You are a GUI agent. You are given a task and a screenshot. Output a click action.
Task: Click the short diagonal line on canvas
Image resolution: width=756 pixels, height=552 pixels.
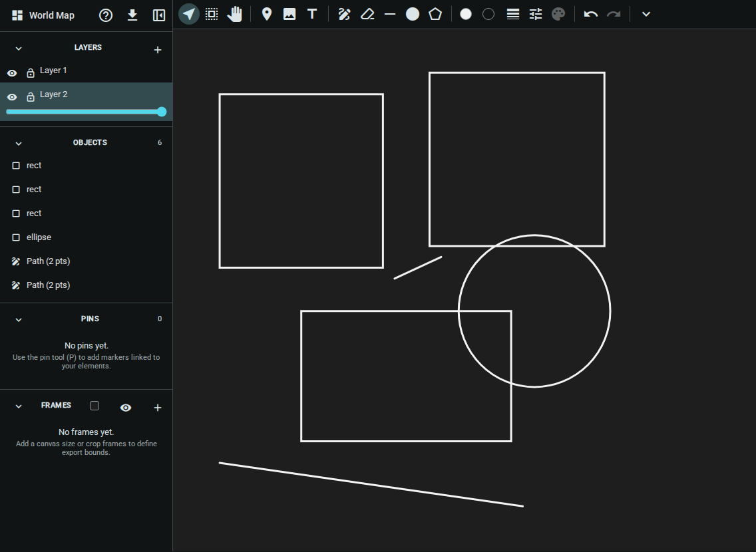[418, 268]
